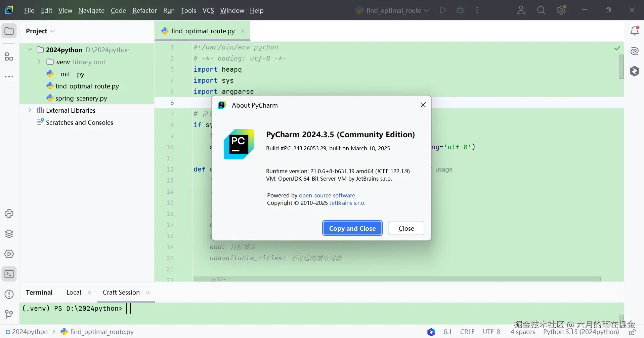
Task: Open the VCS menu
Action: [x=208, y=10]
